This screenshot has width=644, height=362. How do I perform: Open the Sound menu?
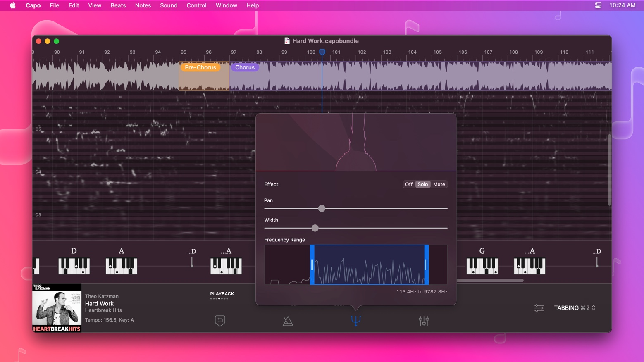click(169, 5)
